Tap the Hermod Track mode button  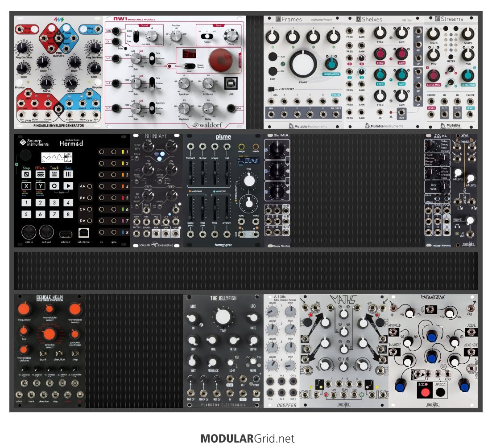(x=54, y=174)
